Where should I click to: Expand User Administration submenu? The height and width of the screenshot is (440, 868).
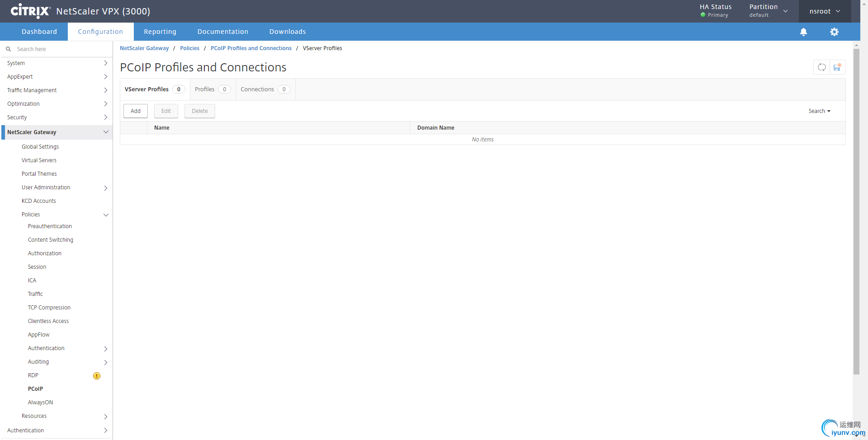(105, 188)
